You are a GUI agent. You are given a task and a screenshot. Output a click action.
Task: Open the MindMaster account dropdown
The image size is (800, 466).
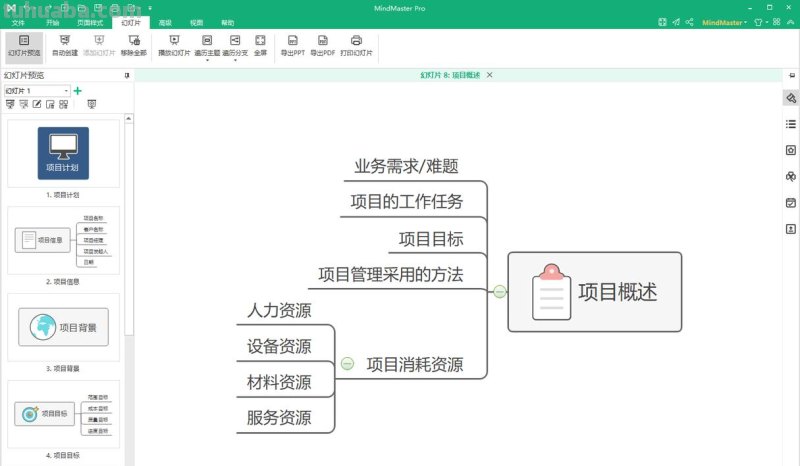point(724,22)
